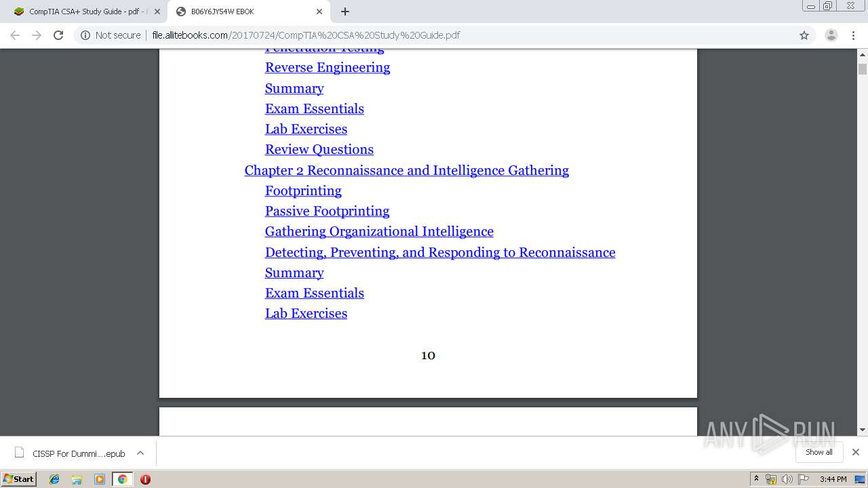
Task: Bookmark this page with star icon
Action: [804, 35]
